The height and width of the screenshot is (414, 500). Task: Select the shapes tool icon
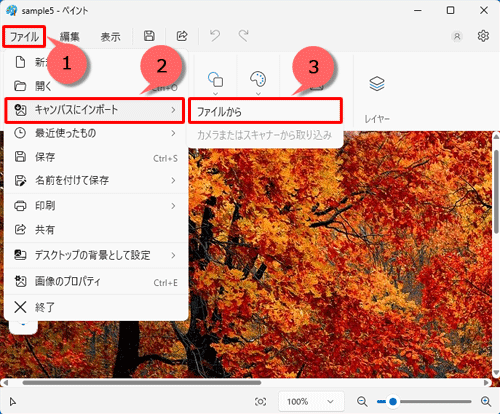215,79
